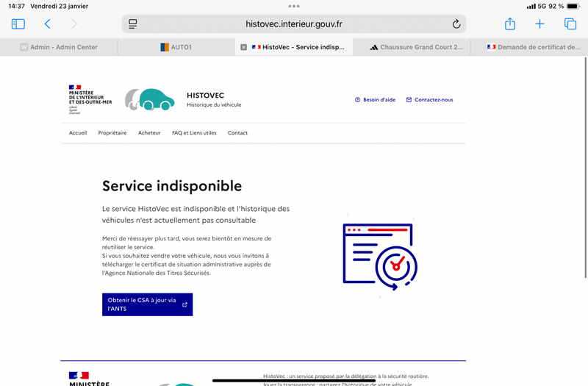This screenshot has height=386, width=588.
Task: Show all open tabs overview
Action: (x=570, y=24)
